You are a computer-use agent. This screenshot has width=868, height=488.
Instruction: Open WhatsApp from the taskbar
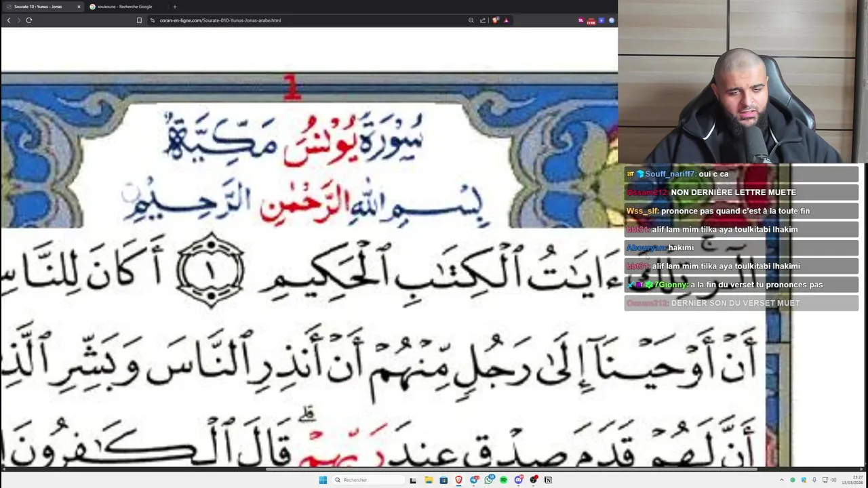pyautogui.click(x=489, y=480)
